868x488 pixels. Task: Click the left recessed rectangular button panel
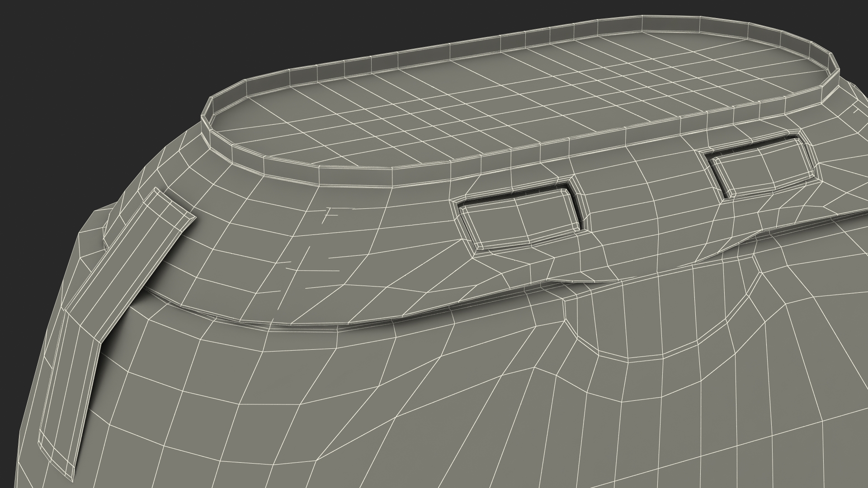[x=519, y=218]
